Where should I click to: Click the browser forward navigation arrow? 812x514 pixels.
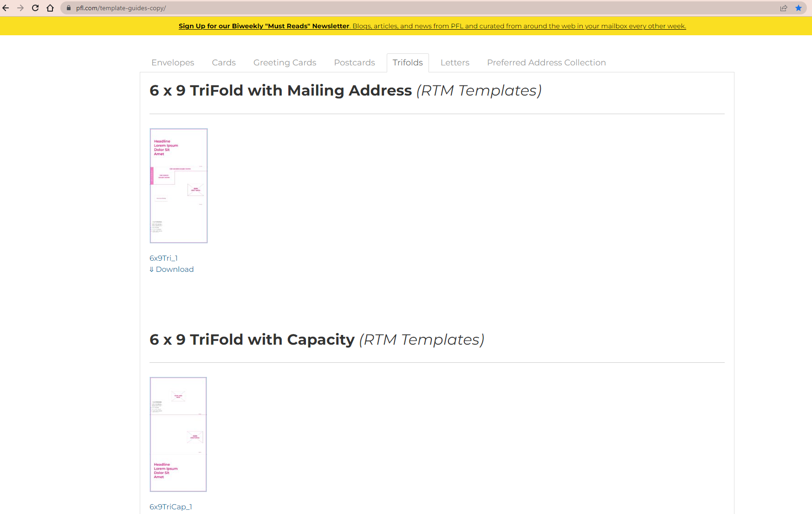pos(20,8)
